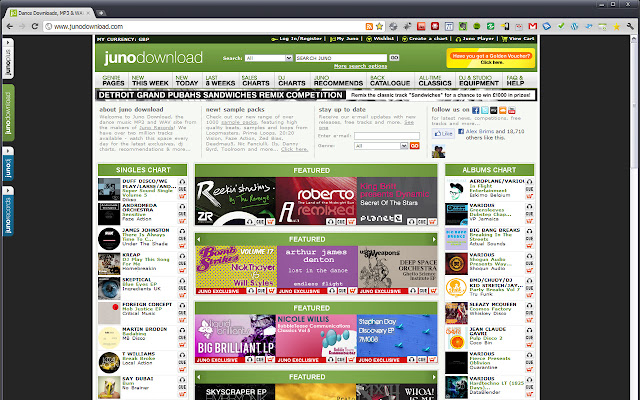Open the search category dropdown set to All

tap(269, 58)
